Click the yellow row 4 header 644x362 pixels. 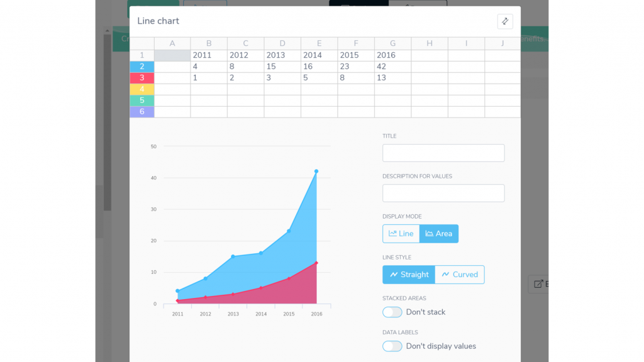click(x=142, y=89)
